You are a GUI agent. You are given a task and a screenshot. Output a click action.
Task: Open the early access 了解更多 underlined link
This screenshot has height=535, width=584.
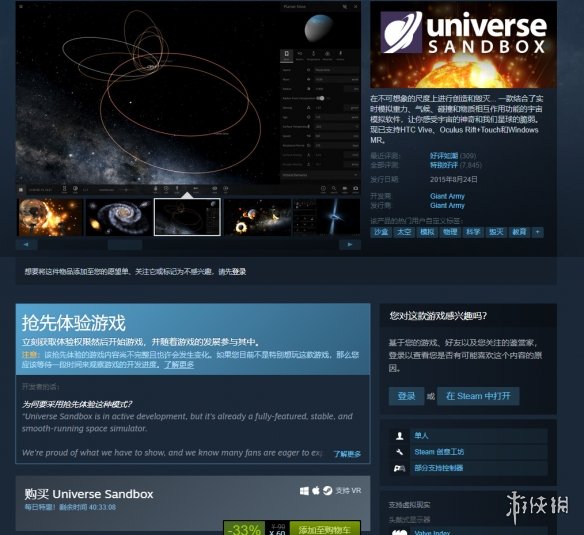tap(179, 364)
